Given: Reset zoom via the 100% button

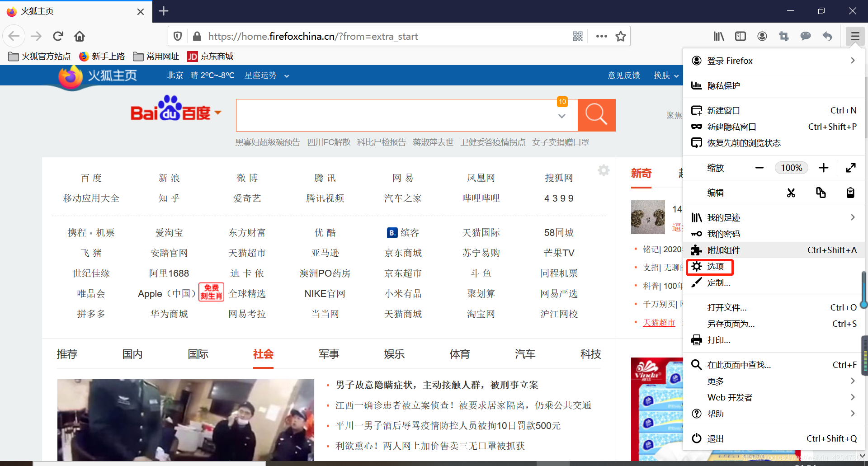Looking at the screenshot, I should pyautogui.click(x=792, y=168).
